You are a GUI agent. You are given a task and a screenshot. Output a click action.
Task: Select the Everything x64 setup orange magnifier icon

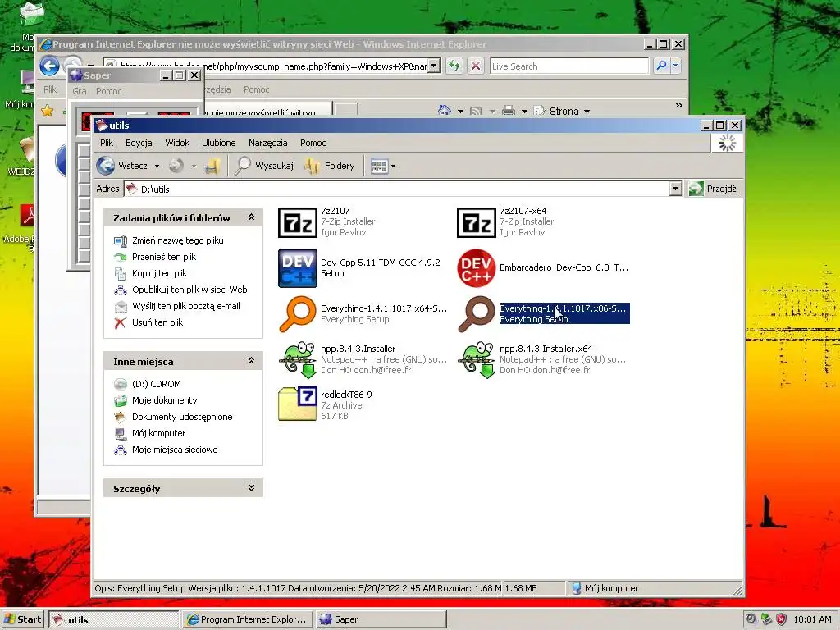pyautogui.click(x=297, y=314)
